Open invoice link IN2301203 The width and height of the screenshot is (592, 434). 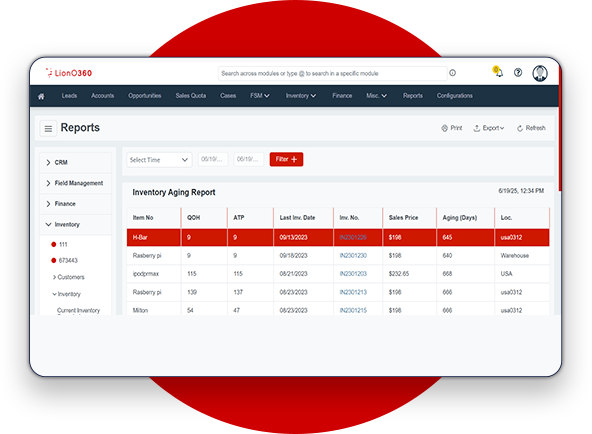coord(353,274)
